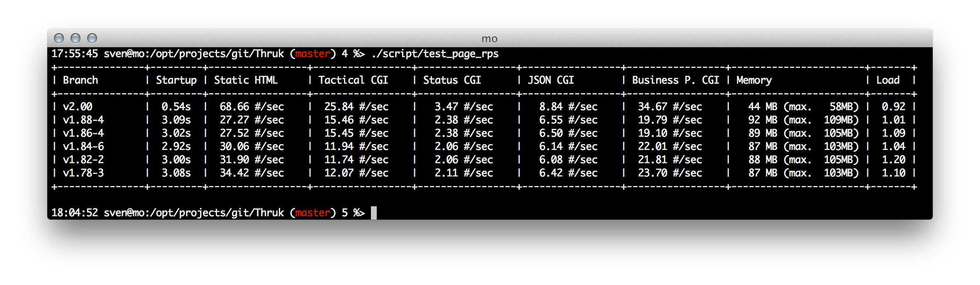The image size is (980, 285).
Task: Select the JSON CGI column header
Action: (x=551, y=80)
